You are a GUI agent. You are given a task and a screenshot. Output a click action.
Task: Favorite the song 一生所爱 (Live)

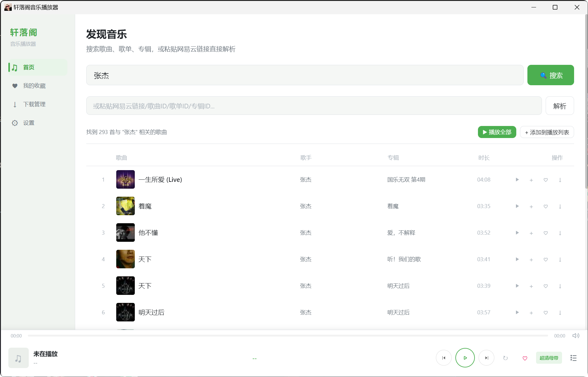[x=546, y=180]
